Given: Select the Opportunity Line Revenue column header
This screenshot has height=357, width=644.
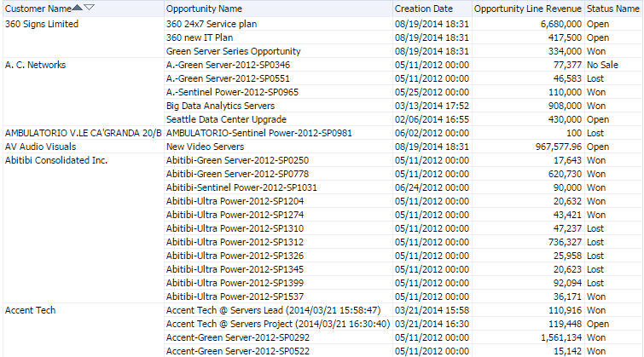Looking at the screenshot, I should click(x=528, y=9).
